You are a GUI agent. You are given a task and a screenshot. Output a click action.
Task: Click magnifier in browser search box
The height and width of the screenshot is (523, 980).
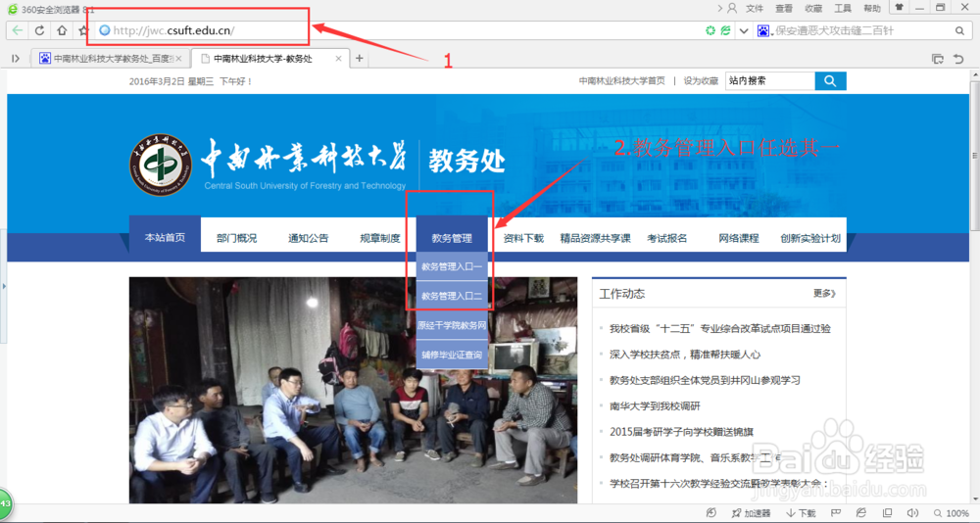(959, 30)
